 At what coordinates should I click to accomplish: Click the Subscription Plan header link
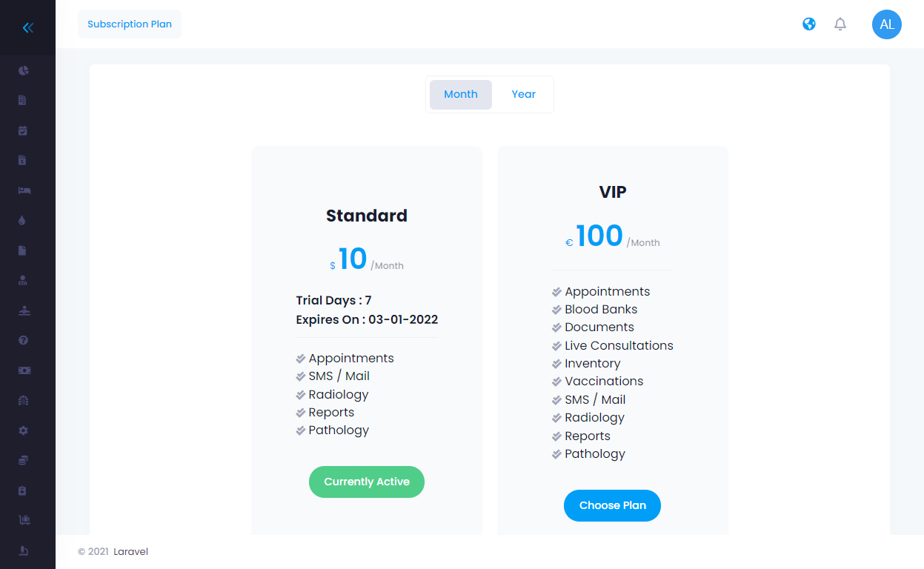[130, 24]
